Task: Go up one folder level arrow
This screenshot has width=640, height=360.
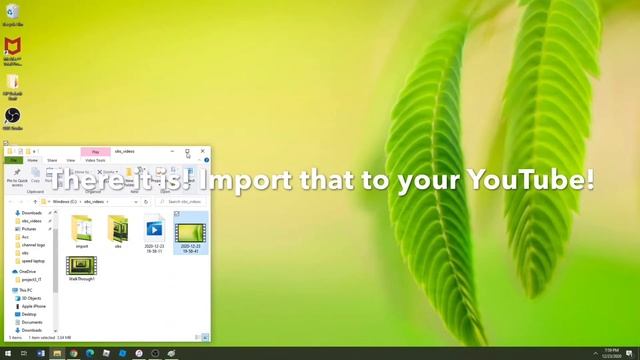Action: pos(35,202)
